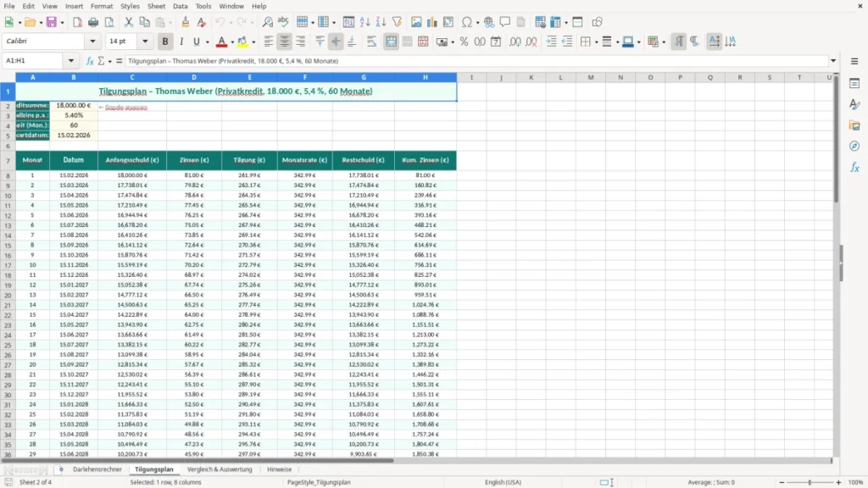
Task: Click the Print icon in toolbar
Action: 93,22
